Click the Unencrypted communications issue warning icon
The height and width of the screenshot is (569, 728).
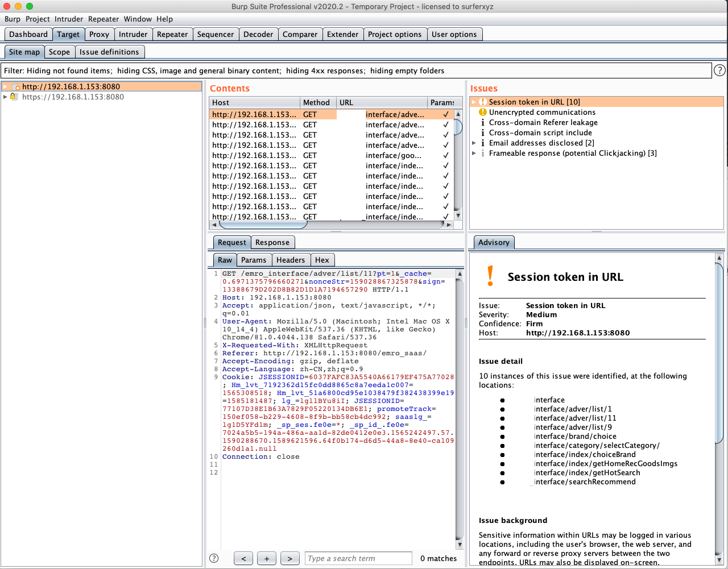pos(482,112)
